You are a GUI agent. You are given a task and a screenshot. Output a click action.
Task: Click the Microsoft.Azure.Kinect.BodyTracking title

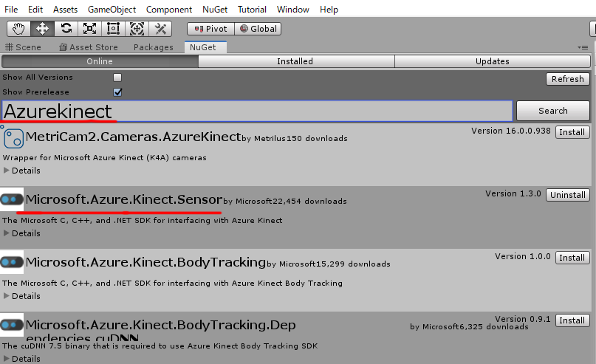145,262
